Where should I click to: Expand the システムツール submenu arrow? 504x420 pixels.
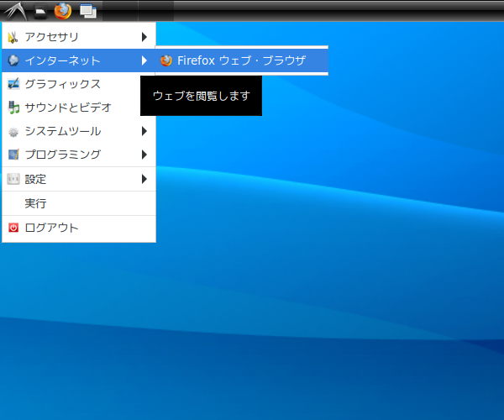tap(144, 131)
